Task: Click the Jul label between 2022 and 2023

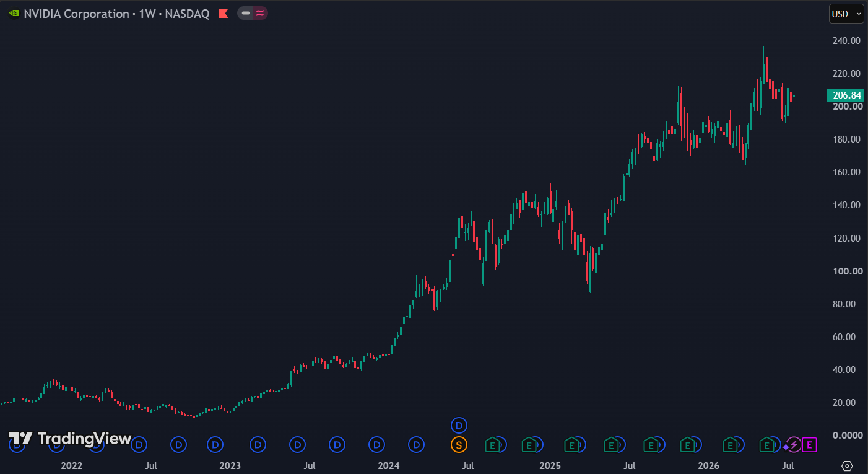Action: click(x=150, y=465)
